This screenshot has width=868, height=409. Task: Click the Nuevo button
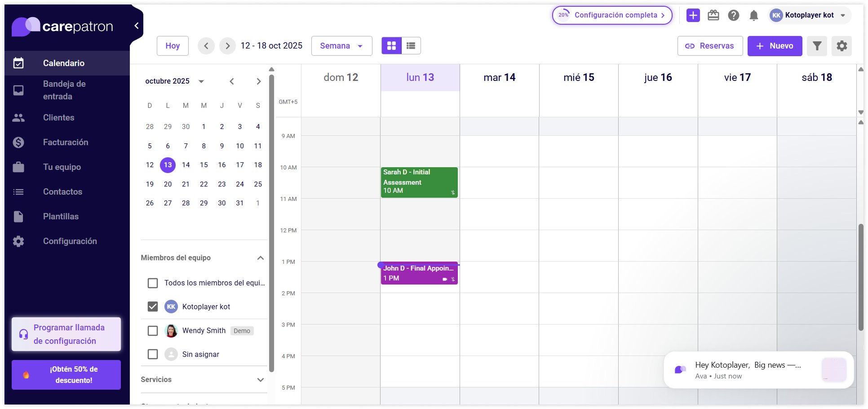click(775, 46)
